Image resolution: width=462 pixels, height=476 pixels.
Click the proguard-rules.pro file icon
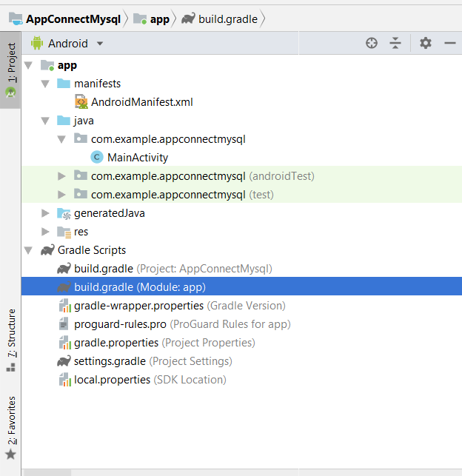pyautogui.click(x=64, y=324)
